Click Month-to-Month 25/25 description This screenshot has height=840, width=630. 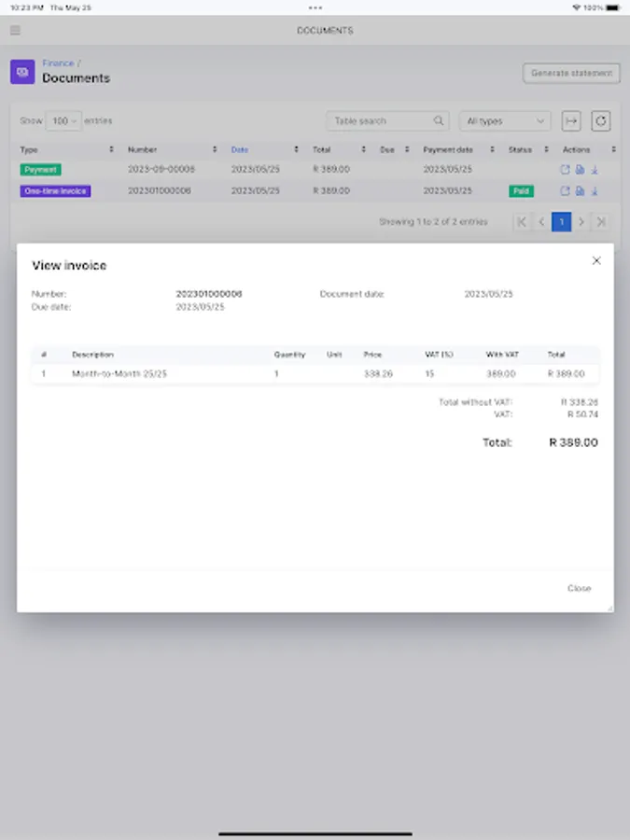[119, 374]
